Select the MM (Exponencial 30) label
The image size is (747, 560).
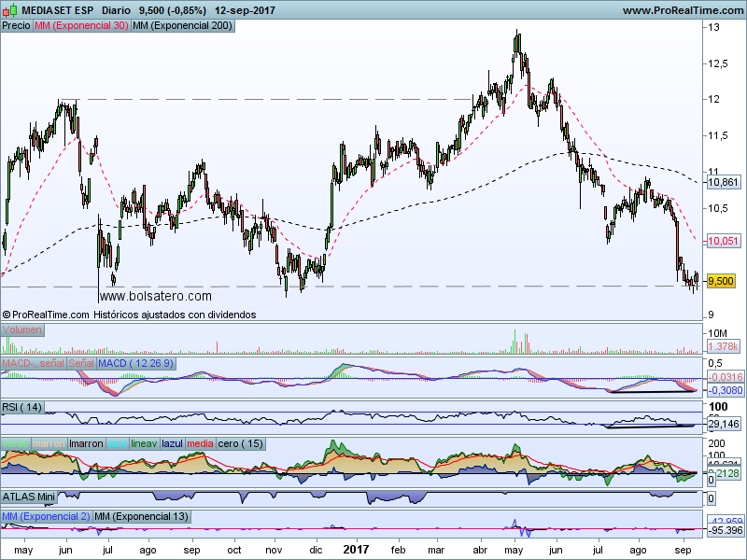(x=81, y=26)
